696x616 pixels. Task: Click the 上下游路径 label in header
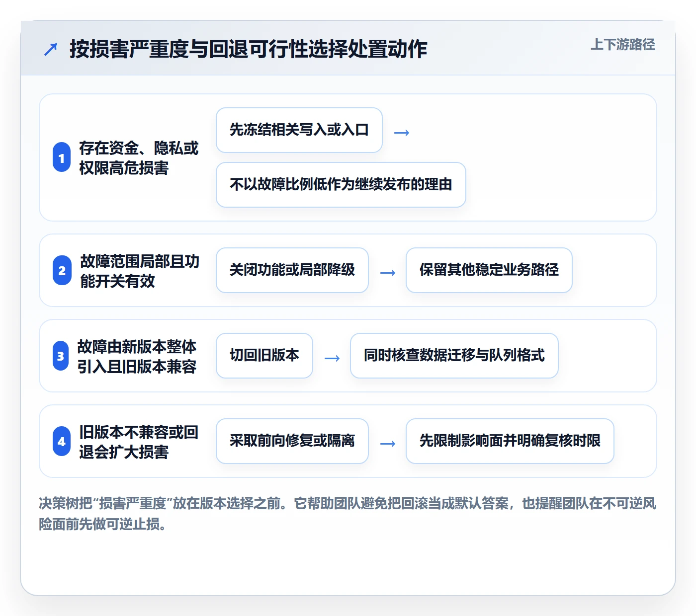coord(623,45)
